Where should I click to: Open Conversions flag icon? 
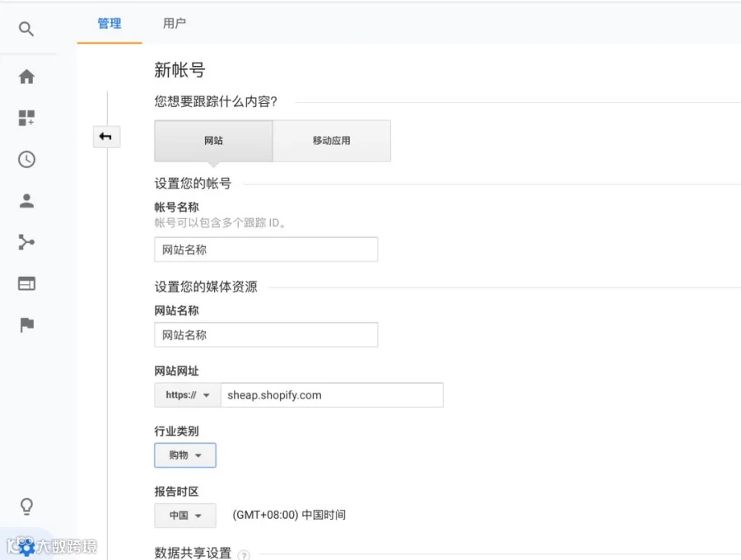pos(27,325)
